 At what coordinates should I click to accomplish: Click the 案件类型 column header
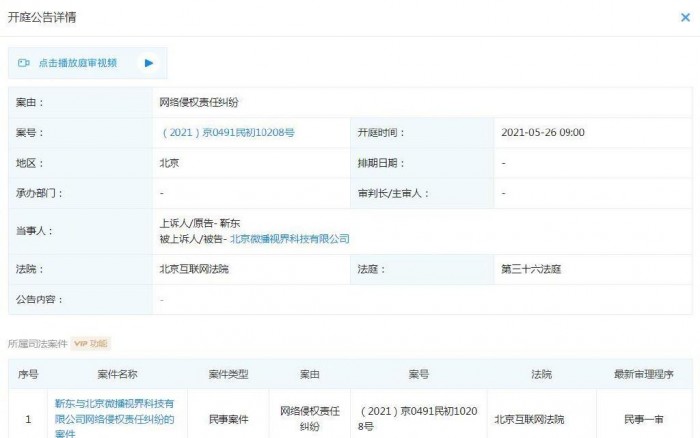pyautogui.click(x=228, y=374)
